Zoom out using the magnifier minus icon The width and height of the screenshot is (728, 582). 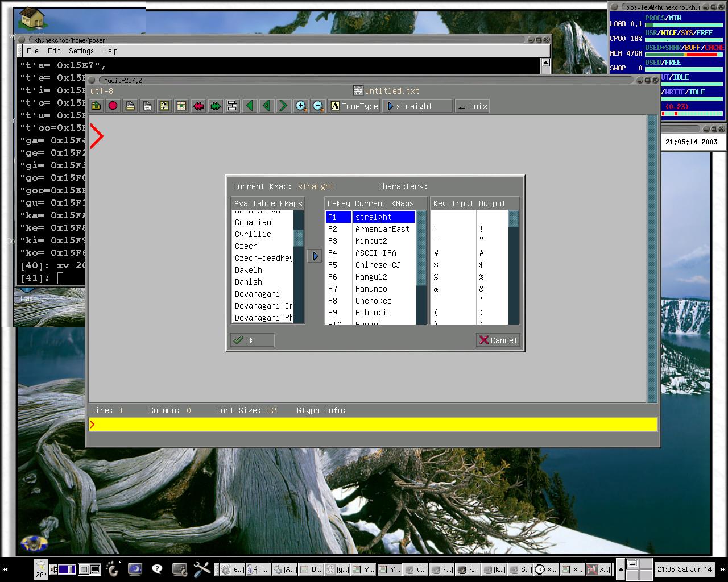point(318,106)
